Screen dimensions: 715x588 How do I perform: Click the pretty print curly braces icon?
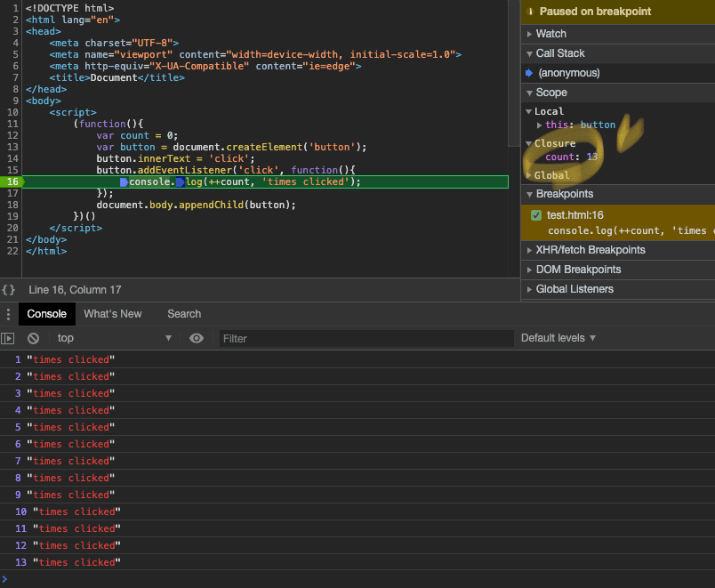pyautogui.click(x=8, y=290)
